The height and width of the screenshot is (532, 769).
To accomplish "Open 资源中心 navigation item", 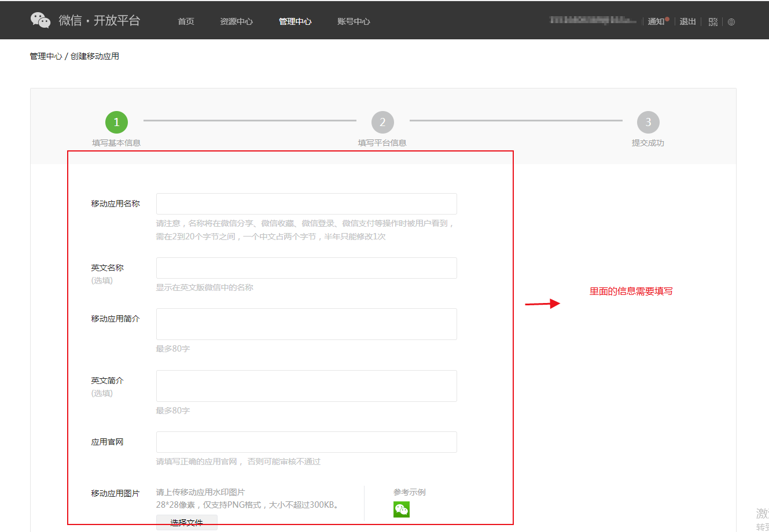I will pyautogui.click(x=236, y=21).
